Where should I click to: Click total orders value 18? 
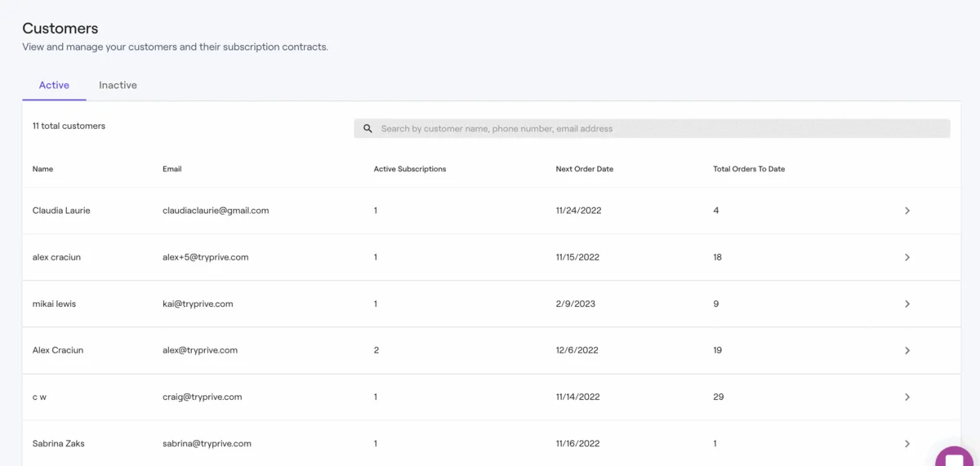717,257
